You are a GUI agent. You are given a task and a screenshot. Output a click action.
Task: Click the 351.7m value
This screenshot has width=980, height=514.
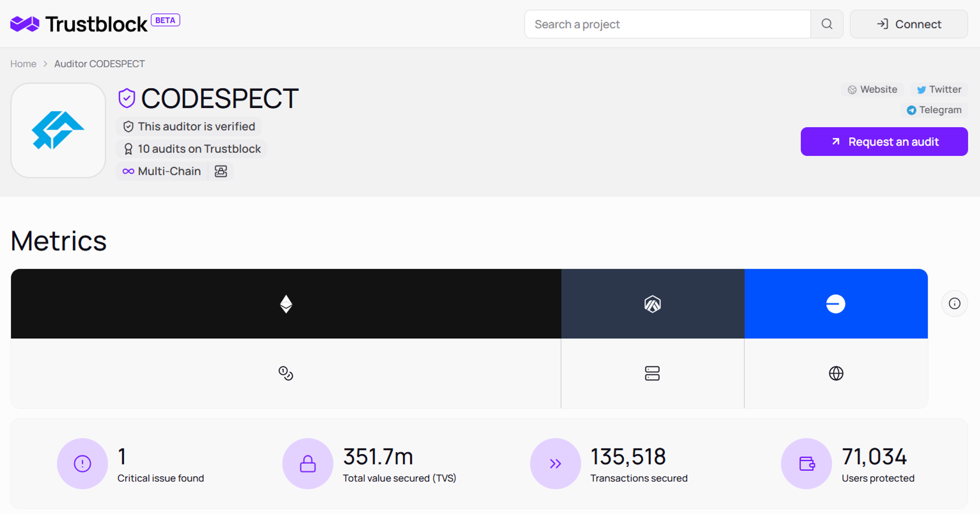378,456
